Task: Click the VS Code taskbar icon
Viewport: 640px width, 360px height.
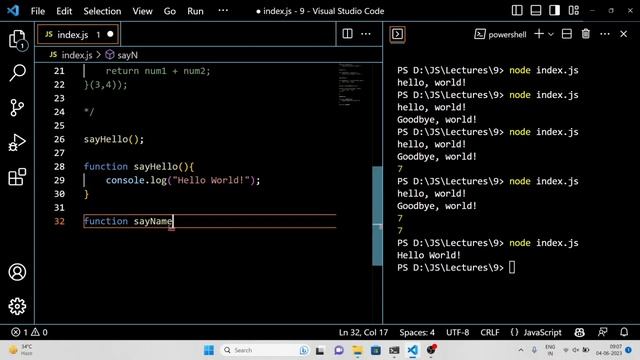Action: coord(413,350)
